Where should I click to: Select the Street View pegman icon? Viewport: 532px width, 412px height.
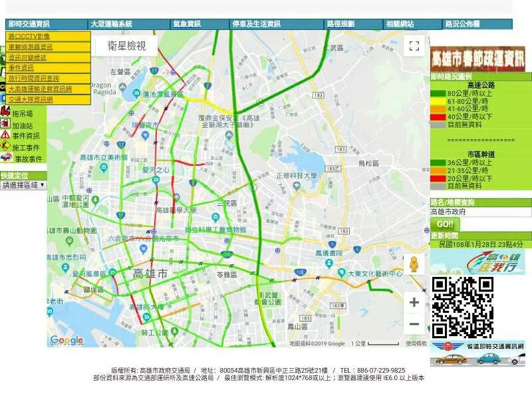(414, 264)
